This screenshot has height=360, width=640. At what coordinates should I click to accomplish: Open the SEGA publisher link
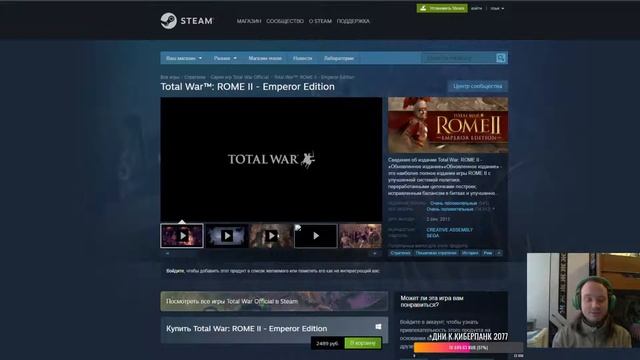[x=433, y=236]
